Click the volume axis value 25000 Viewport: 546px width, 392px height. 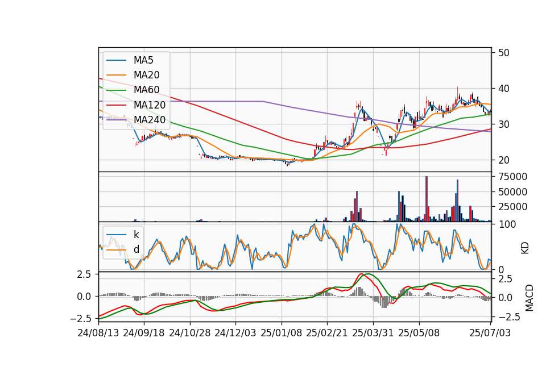coord(512,207)
